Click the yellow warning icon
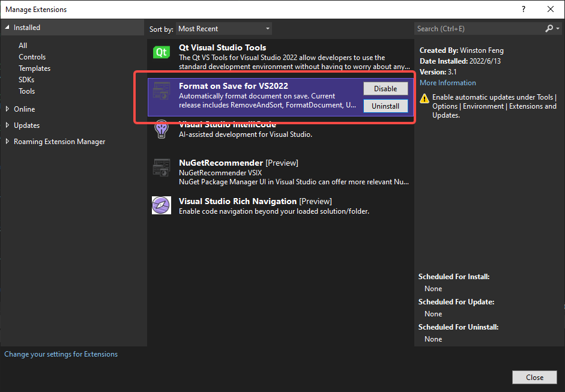Viewport: 565px width, 392px height. (425, 98)
